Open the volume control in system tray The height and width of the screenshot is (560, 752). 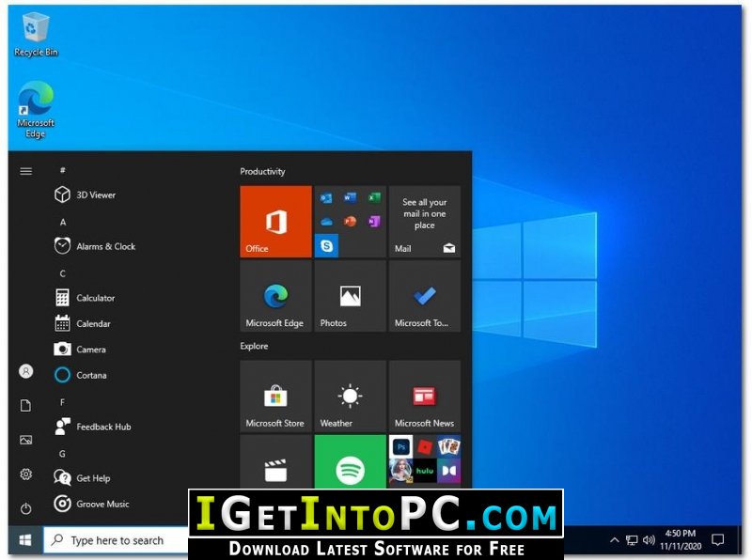[x=649, y=540]
